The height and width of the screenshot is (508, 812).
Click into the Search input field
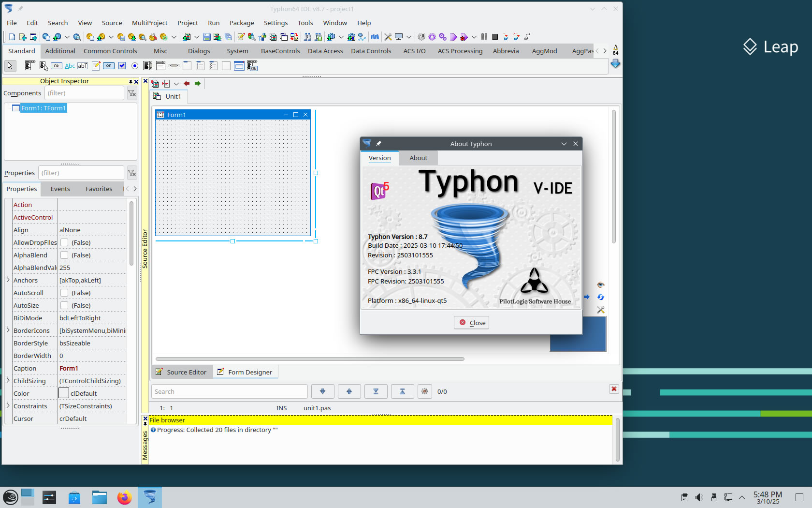coord(230,391)
